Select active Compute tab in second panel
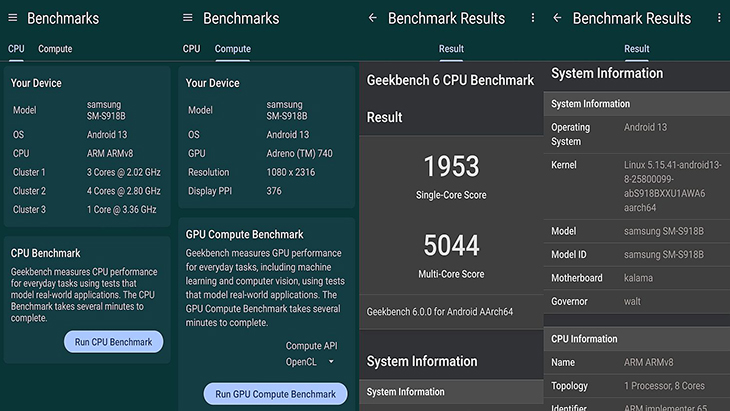This screenshot has width=730, height=411. [x=232, y=49]
